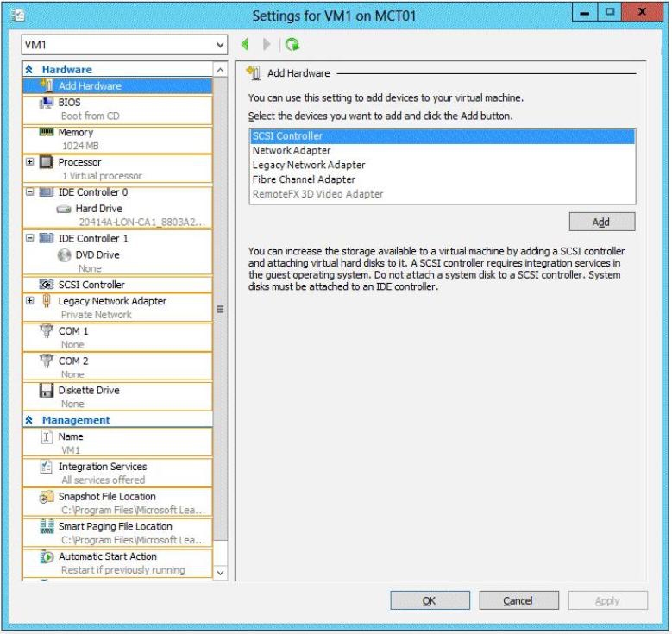Collapse the IDE Controller 1 node

(x=29, y=238)
